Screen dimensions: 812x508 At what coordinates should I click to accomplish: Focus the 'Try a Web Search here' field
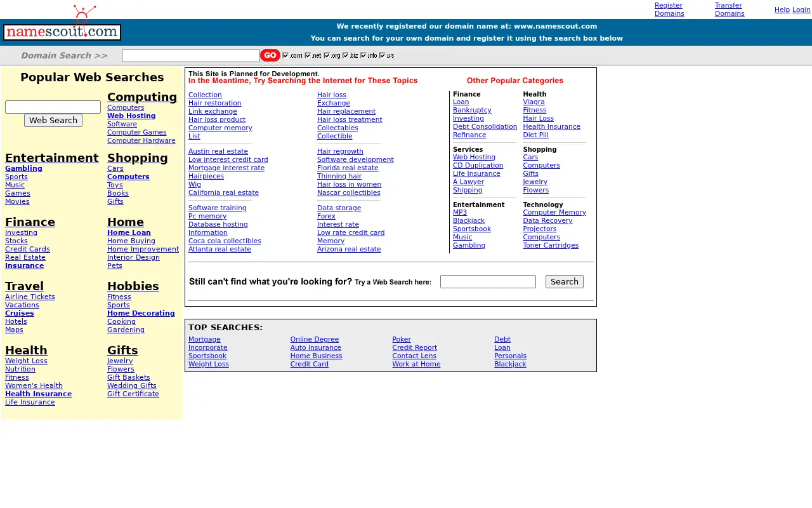click(x=488, y=281)
